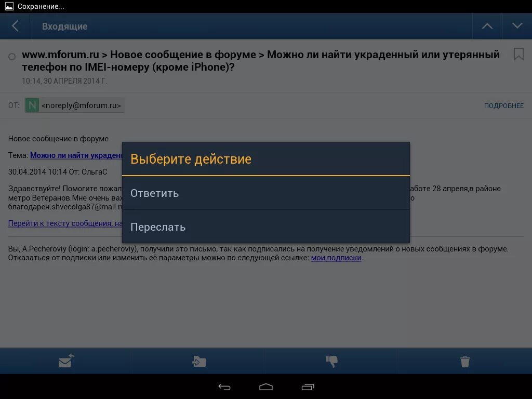532x399 pixels.
Task: Tap the Android recent apps button
Action: [308, 387]
